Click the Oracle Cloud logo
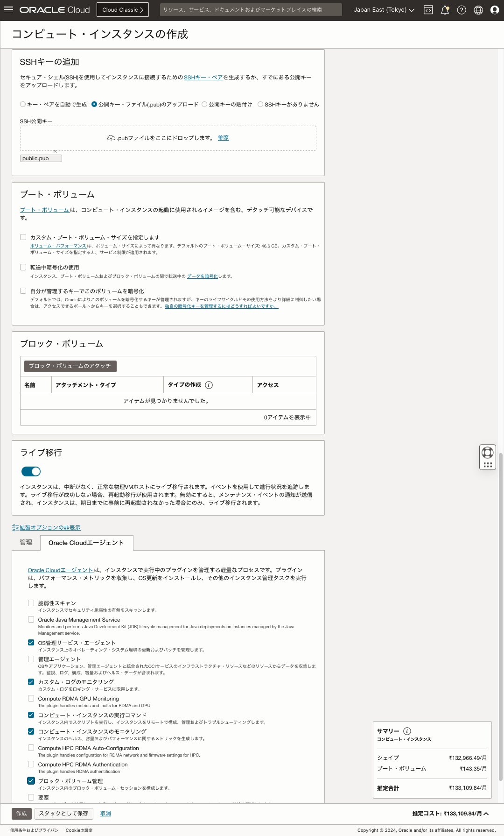The height and width of the screenshot is (836, 504). (55, 10)
